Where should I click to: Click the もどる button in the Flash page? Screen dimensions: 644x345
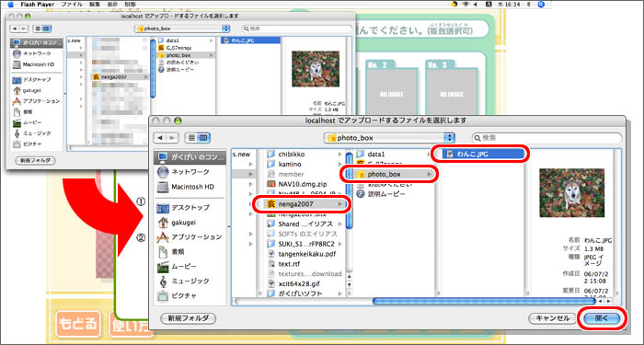(x=77, y=324)
